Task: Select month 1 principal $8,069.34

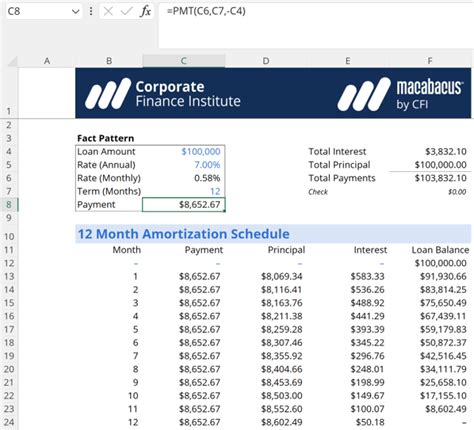Action: click(x=282, y=276)
